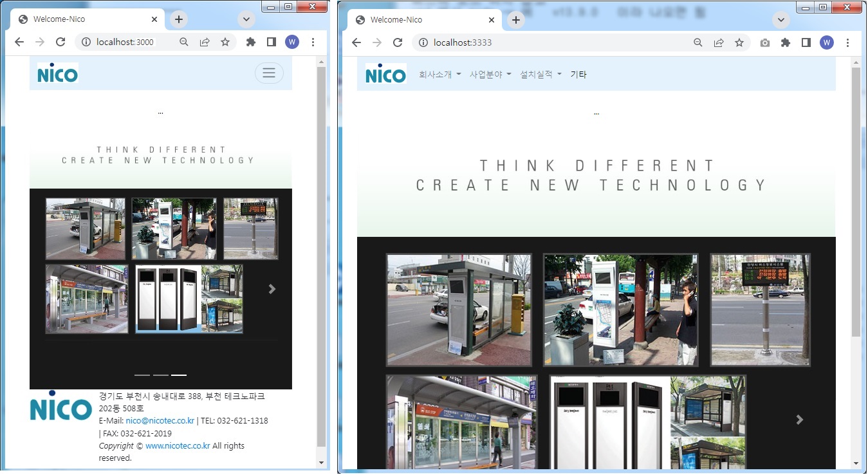Close Welcome-Nico tab in right window
The width and height of the screenshot is (868, 475).
(492, 20)
